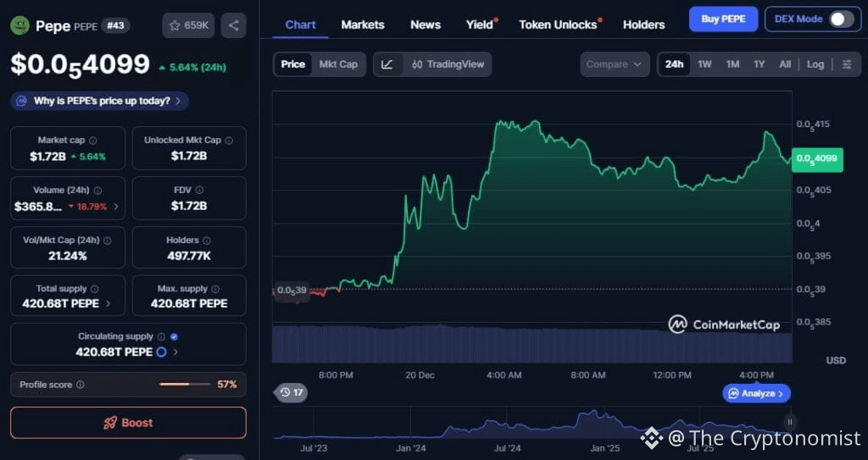Click Volume (24h) info icon
The image size is (868, 460).
click(97, 191)
